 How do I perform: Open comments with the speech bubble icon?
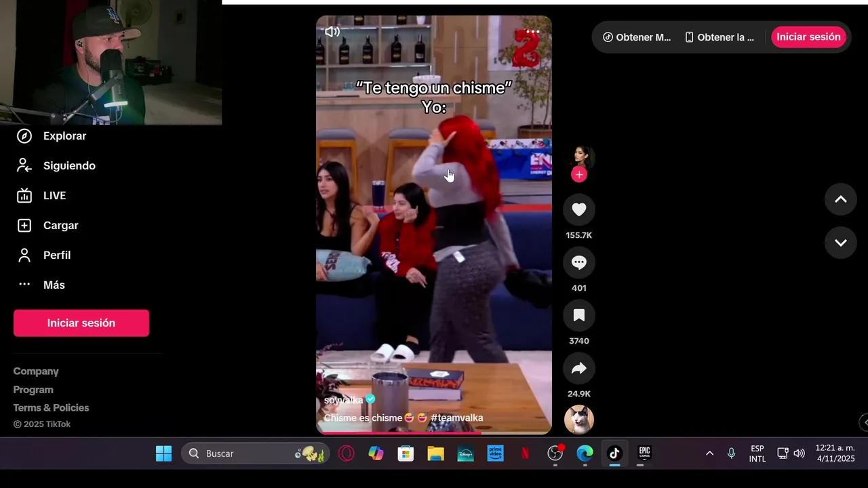(579, 263)
